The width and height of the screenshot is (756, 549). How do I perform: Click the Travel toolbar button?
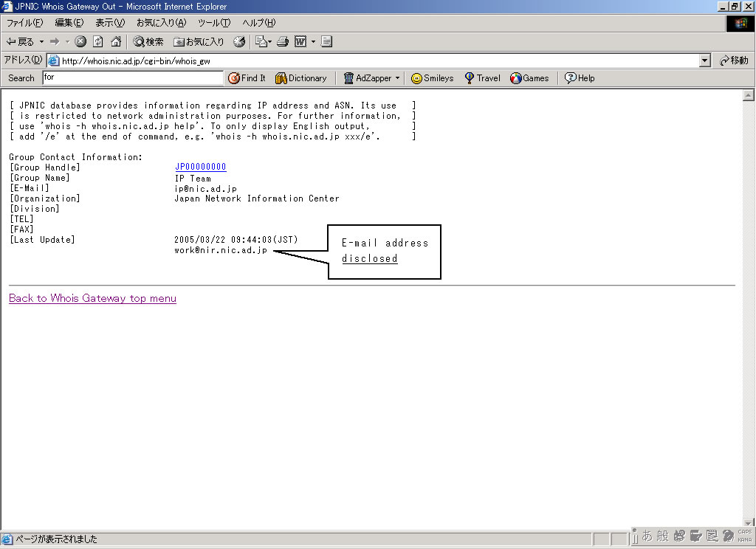(x=482, y=78)
